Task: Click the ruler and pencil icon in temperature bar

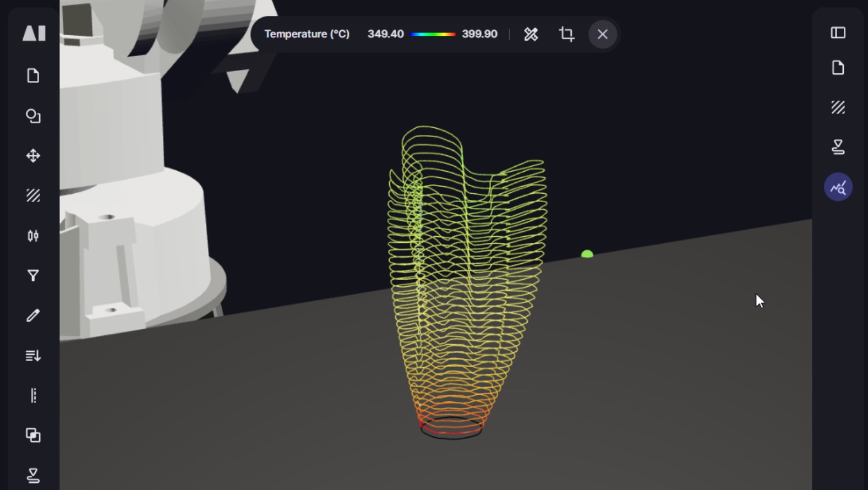Action: coord(531,34)
